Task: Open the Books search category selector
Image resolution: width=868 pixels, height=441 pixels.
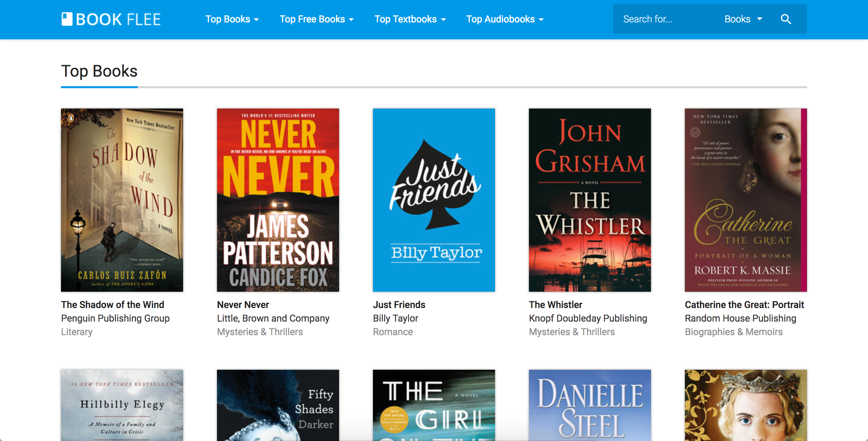Action: pyautogui.click(x=743, y=19)
